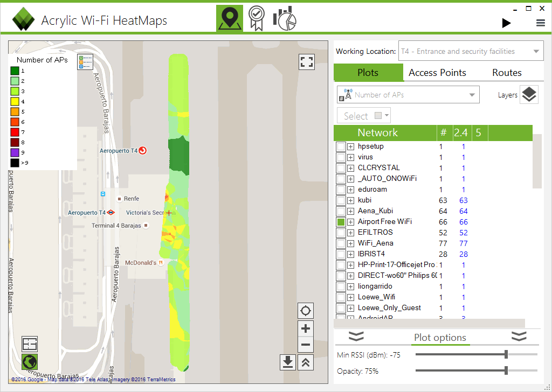
Task: Expand the Loewe_Only_Guest network row
Action: (350, 309)
